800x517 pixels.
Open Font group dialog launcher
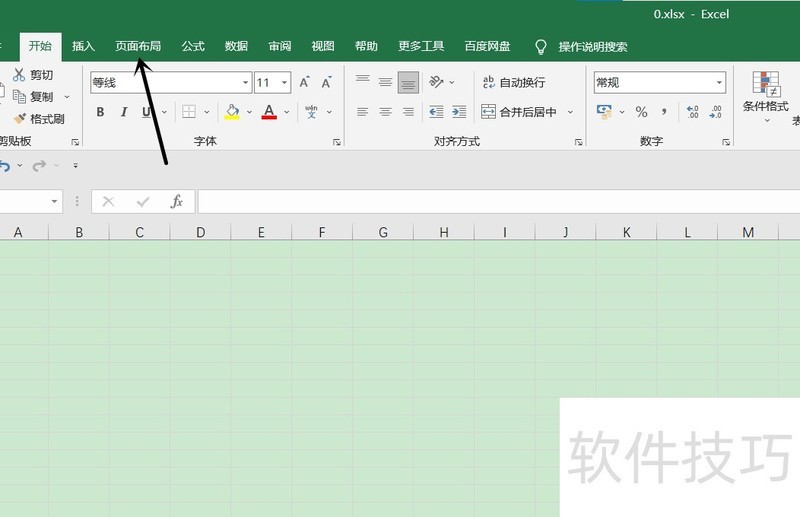[x=337, y=142]
